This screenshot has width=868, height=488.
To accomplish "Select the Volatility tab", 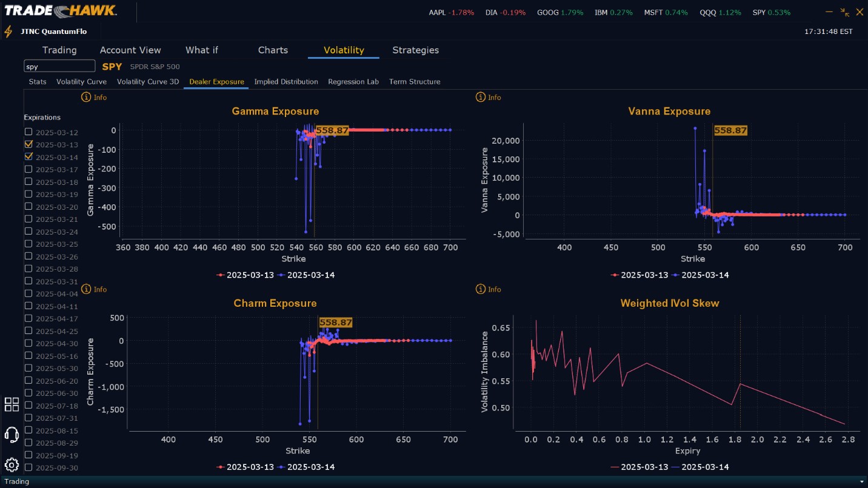I will [x=344, y=50].
